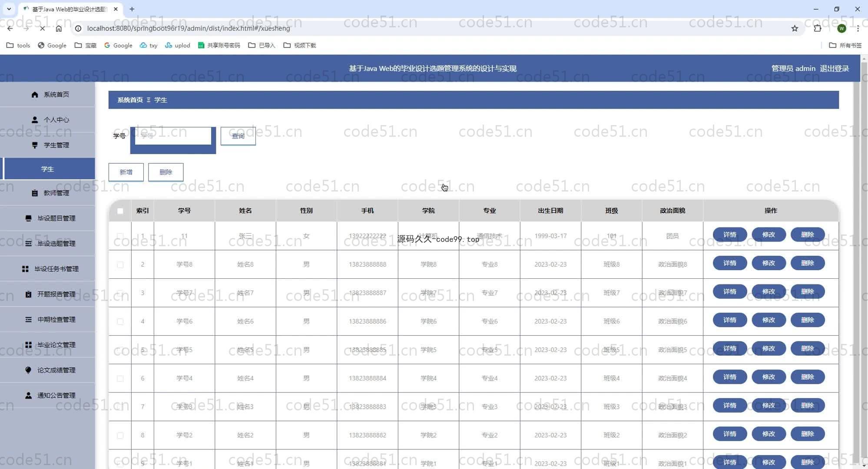Open the 所有书签 bookmarks folder
The width and height of the screenshot is (868, 469).
[845, 45]
